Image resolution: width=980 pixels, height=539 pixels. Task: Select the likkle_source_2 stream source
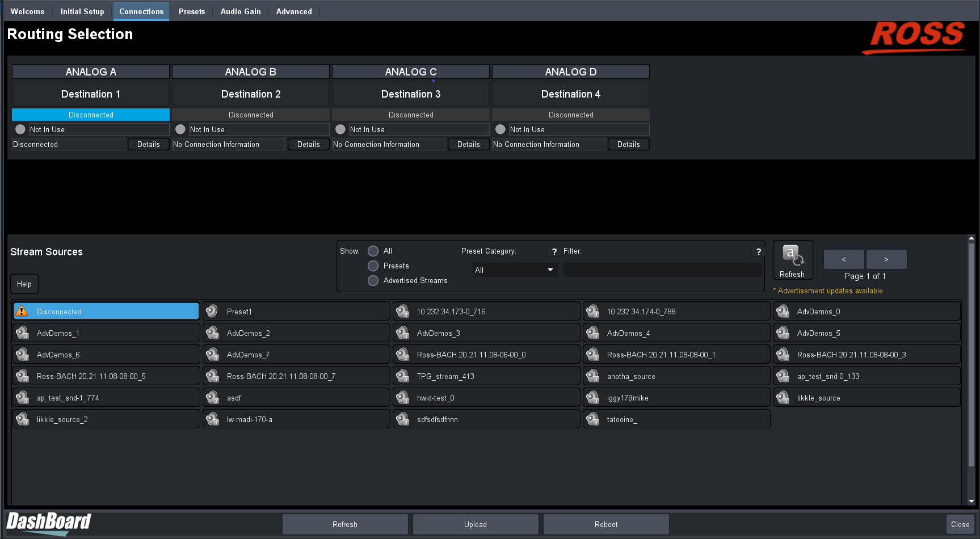point(106,419)
